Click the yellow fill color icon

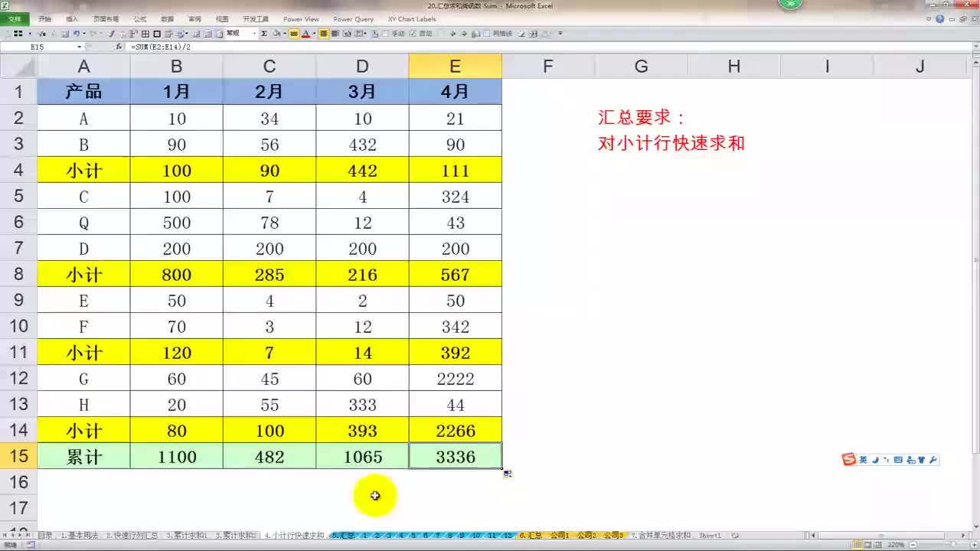(x=294, y=34)
